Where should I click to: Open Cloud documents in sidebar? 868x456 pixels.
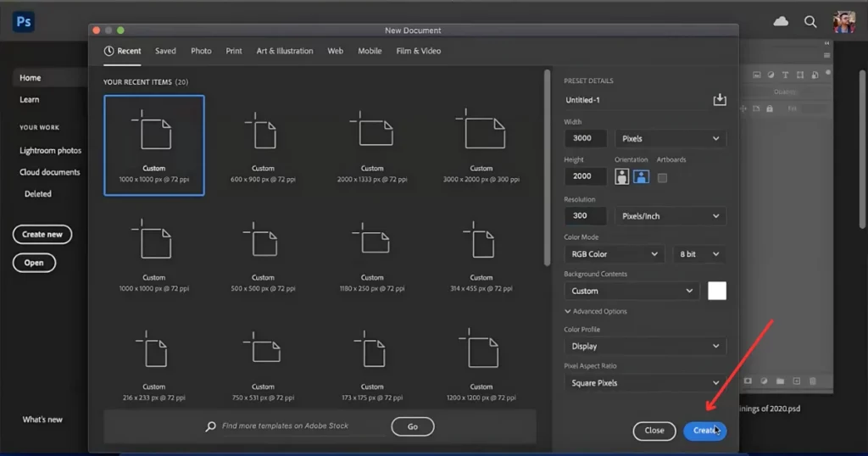pyautogui.click(x=50, y=172)
